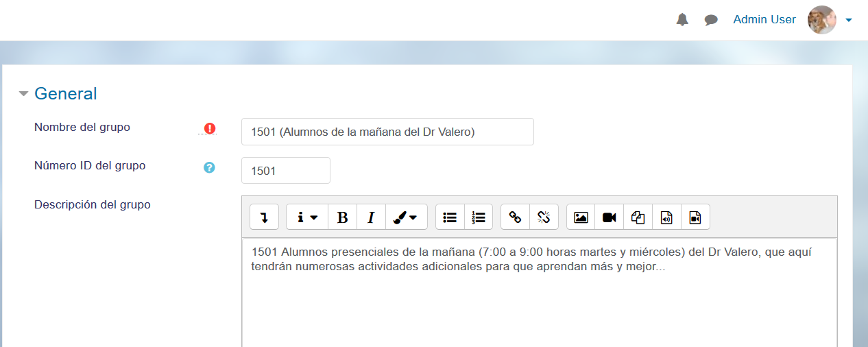Toggle italic formatting
Viewport: 868px width, 347px height.
(371, 217)
